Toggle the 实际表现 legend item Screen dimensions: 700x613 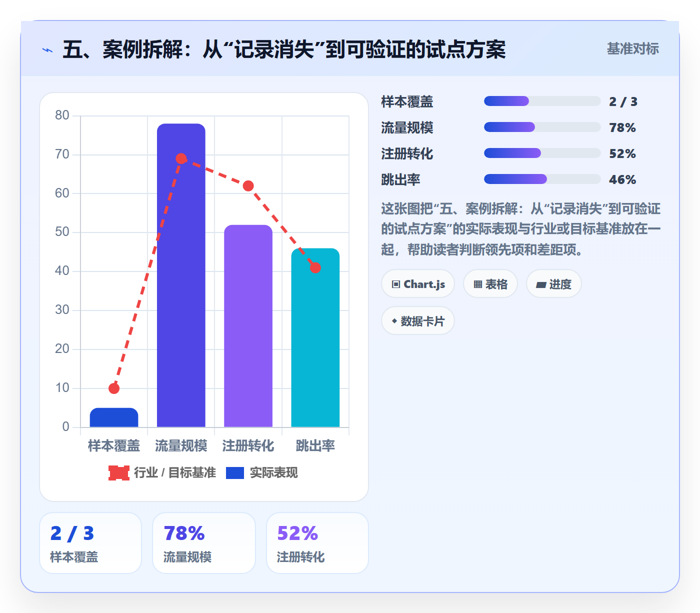pyautogui.click(x=261, y=472)
